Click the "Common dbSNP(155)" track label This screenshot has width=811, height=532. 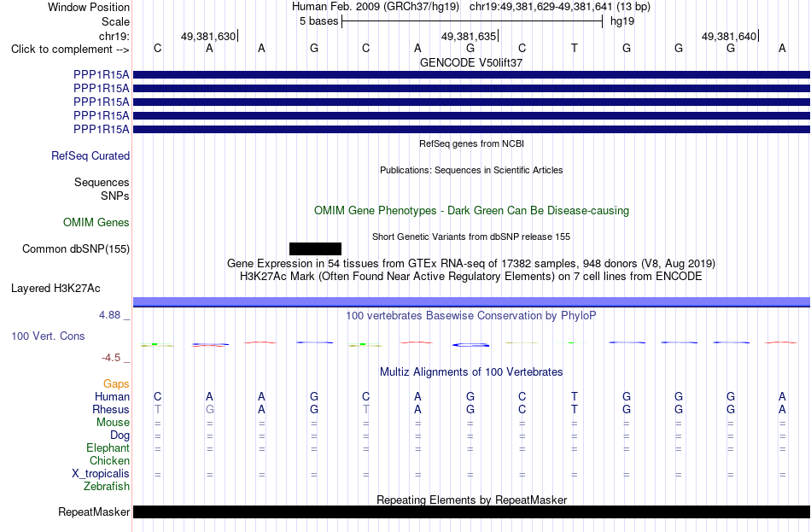[x=76, y=249]
